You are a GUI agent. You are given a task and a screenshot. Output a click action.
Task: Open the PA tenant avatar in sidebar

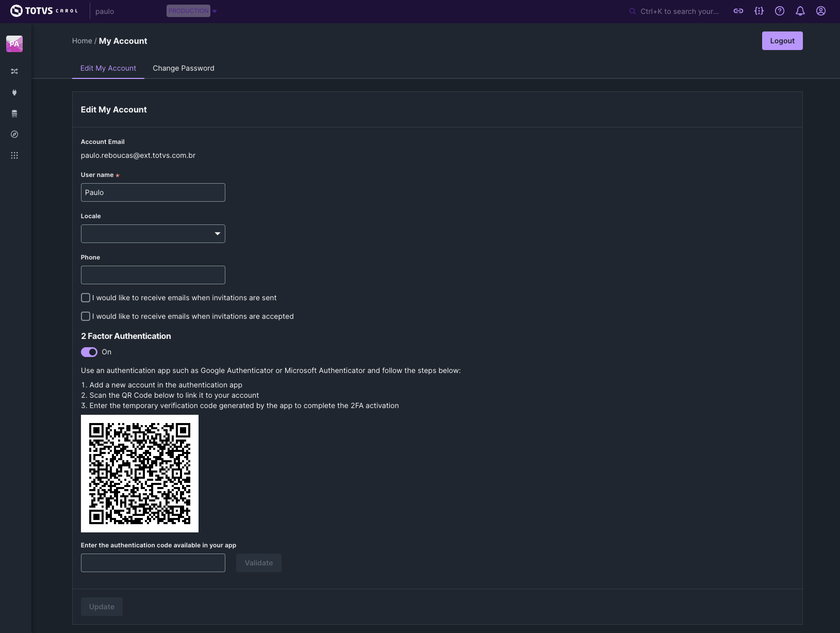coord(14,44)
